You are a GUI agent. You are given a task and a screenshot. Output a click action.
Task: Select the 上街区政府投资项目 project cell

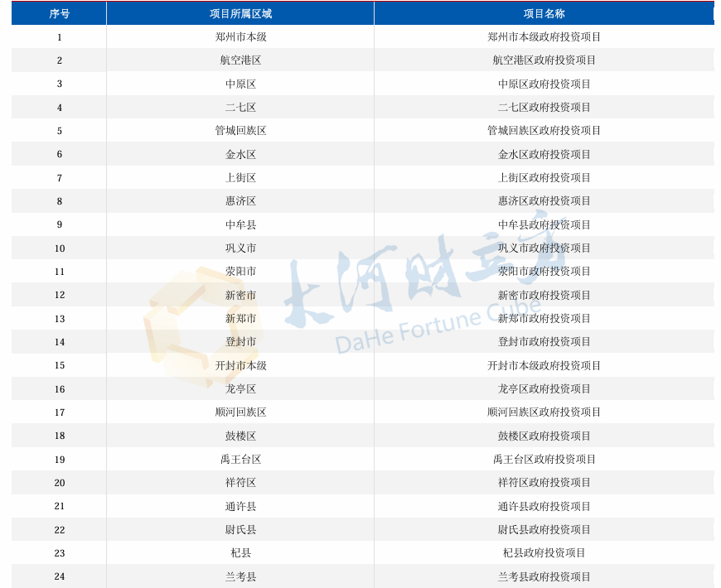[544, 178]
